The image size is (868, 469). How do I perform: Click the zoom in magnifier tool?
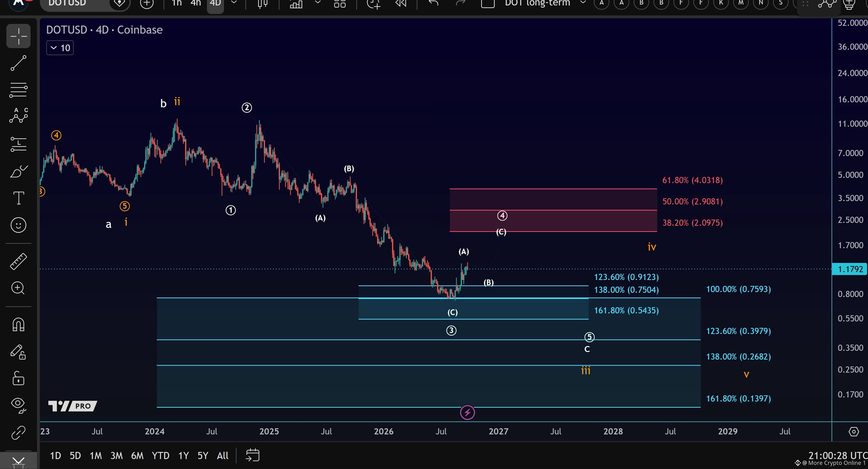(18, 288)
